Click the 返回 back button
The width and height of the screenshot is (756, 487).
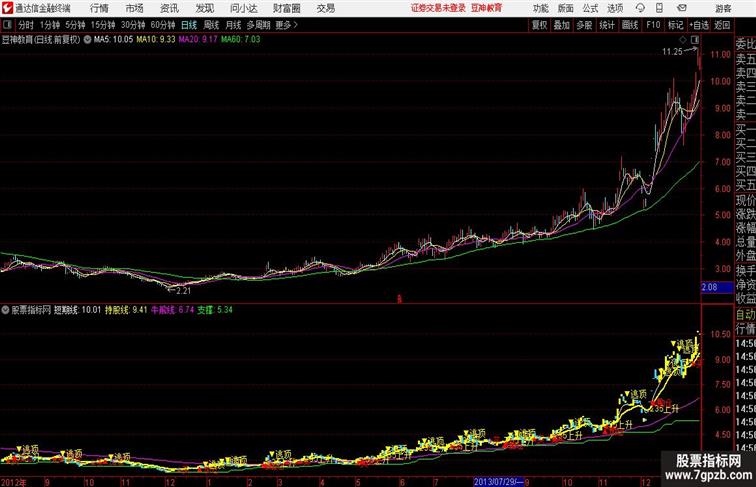(722, 25)
